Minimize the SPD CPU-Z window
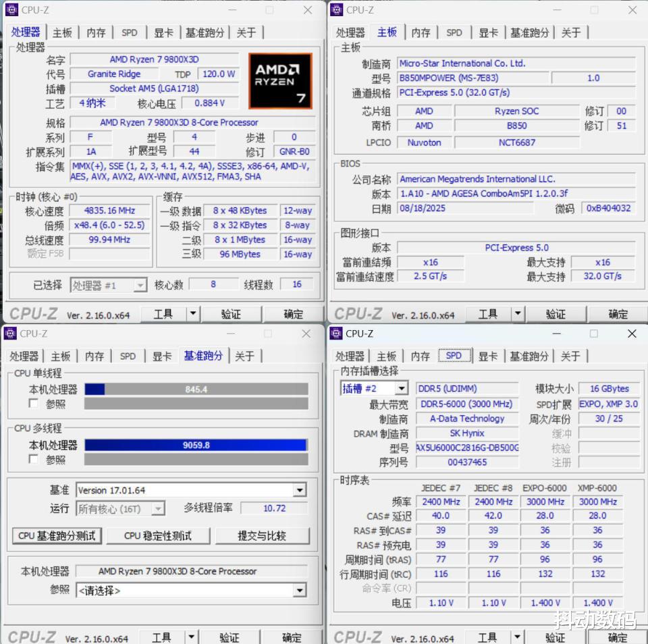Viewport: 648px width, 644px height. [x=557, y=333]
